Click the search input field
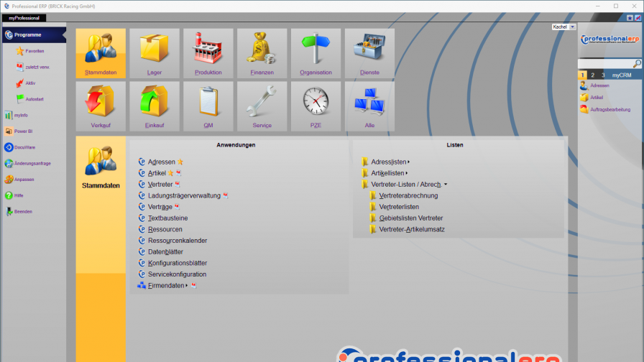 click(x=604, y=64)
